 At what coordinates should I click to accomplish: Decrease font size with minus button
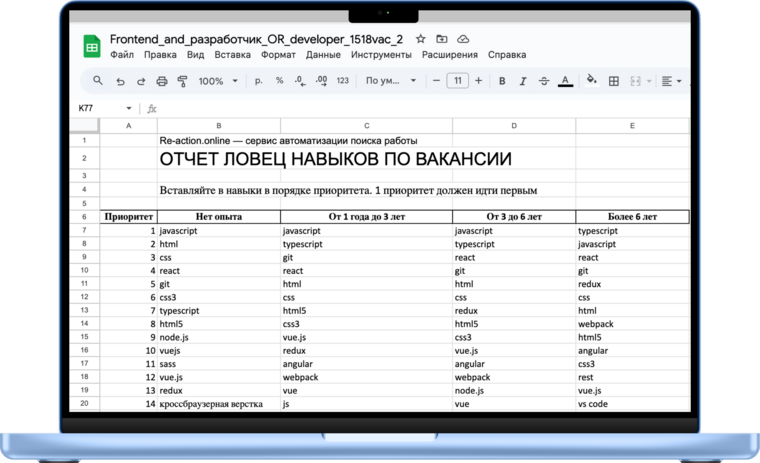pos(436,80)
